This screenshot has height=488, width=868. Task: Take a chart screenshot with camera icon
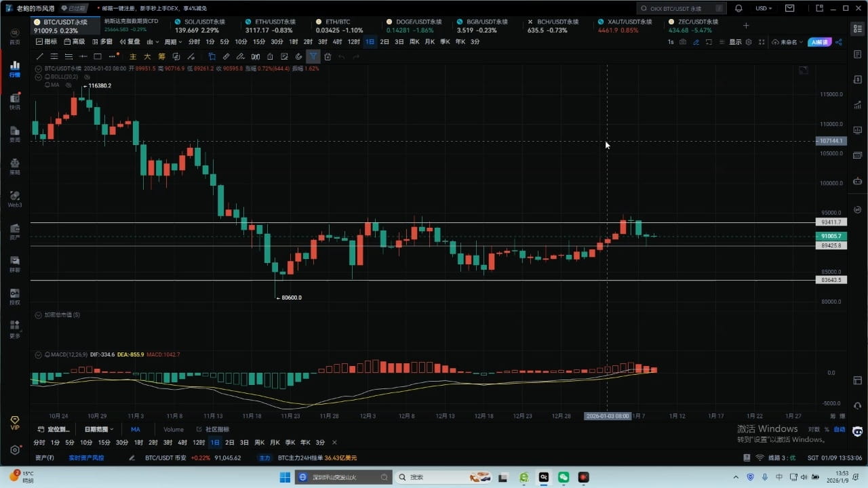point(683,42)
